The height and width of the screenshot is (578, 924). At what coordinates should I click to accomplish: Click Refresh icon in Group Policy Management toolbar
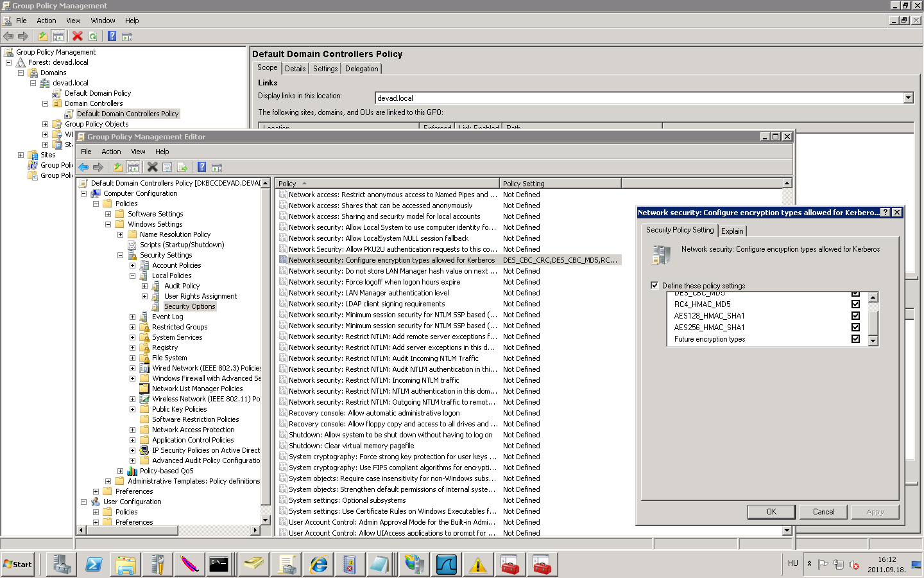click(x=93, y=37)
